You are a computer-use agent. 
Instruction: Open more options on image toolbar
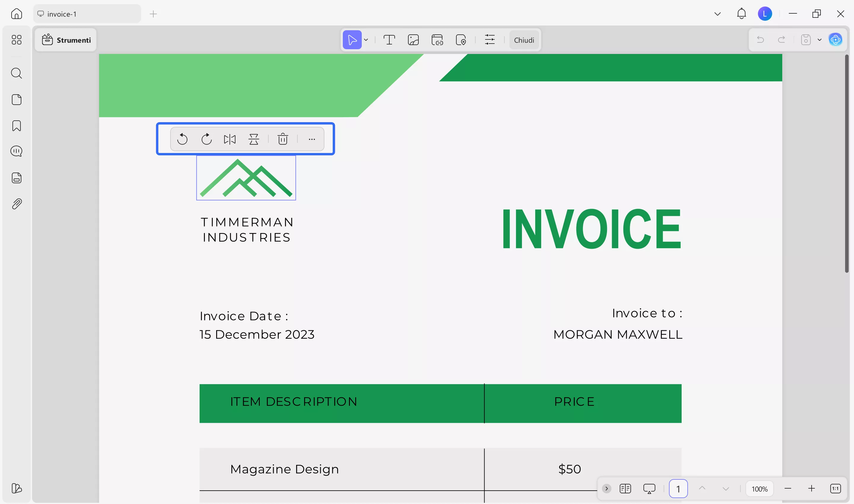point(312,139)
